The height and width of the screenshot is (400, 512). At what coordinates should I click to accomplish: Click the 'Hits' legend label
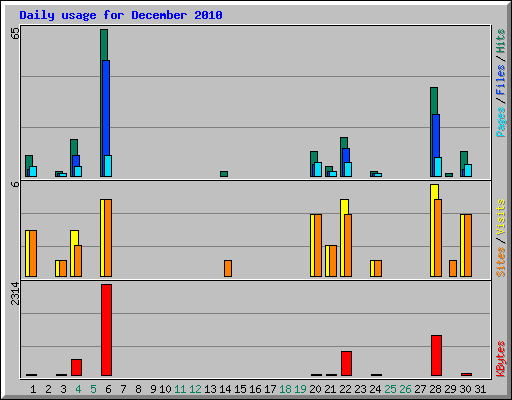coord(500,41)
